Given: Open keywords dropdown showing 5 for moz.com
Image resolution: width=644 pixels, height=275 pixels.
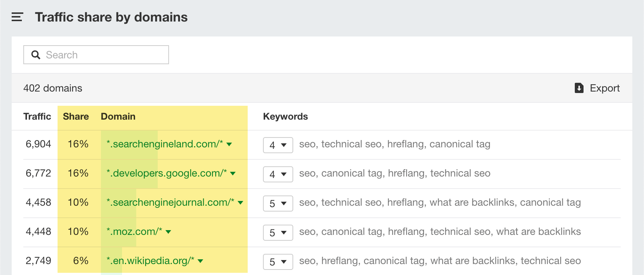Looking at the screenshot, I should coord(278,233).
